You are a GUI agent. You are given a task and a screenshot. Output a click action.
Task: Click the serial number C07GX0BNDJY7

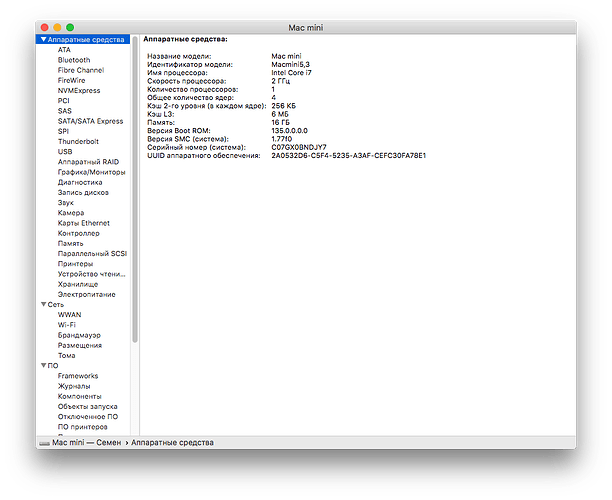click(x=299, y=147)
